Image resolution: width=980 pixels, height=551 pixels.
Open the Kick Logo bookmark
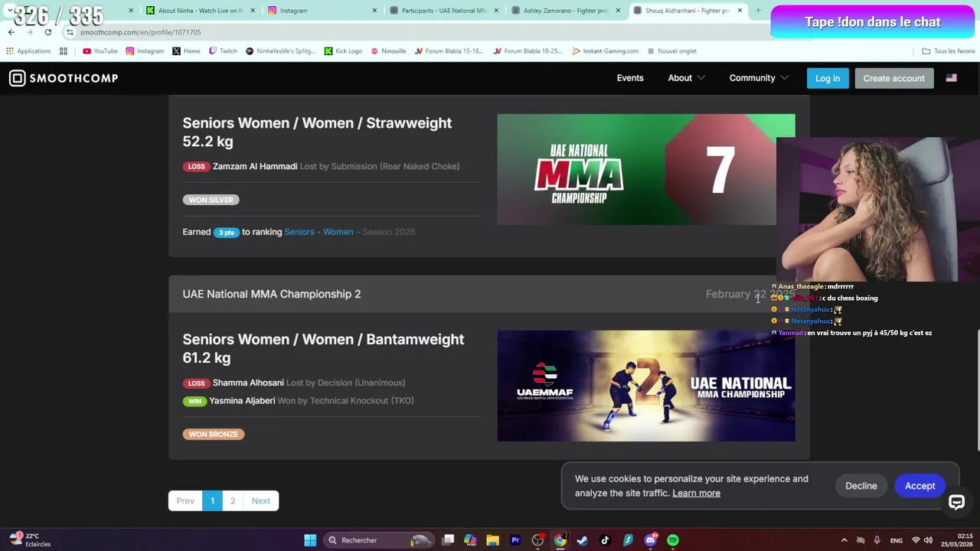343,51
